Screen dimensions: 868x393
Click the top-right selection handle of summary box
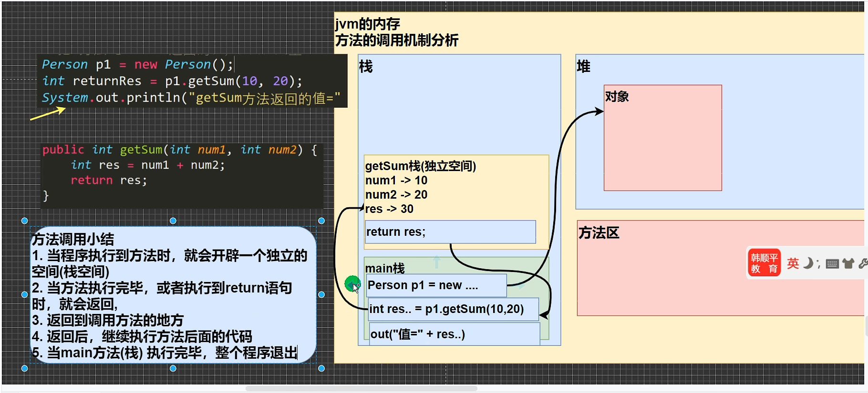coord(321,221)
